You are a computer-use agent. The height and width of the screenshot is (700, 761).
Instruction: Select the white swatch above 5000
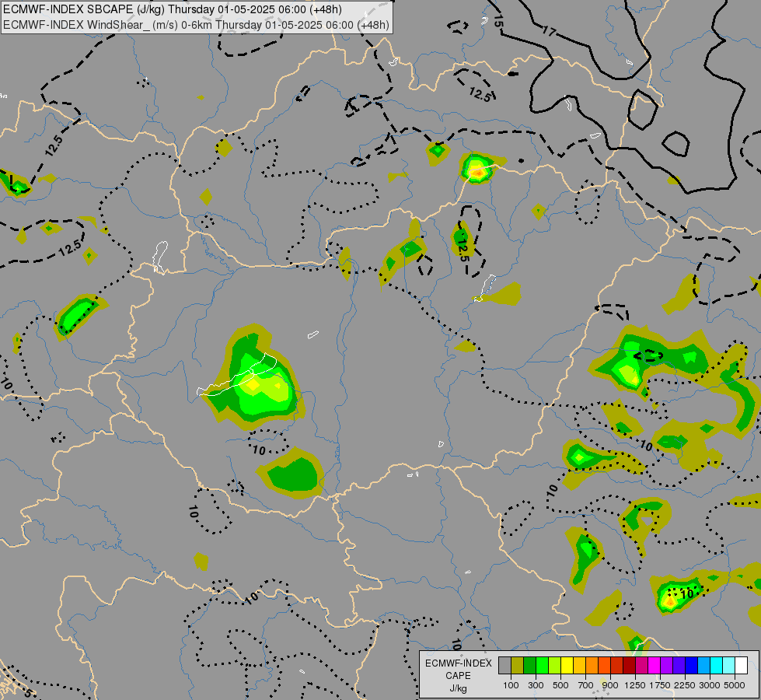(741, 665)
